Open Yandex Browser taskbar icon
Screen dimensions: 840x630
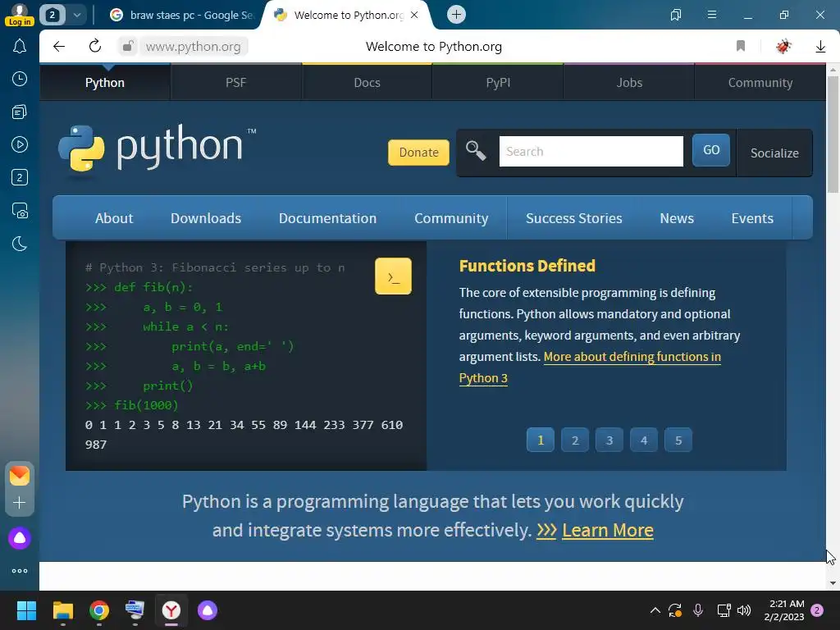click(171, 610)
